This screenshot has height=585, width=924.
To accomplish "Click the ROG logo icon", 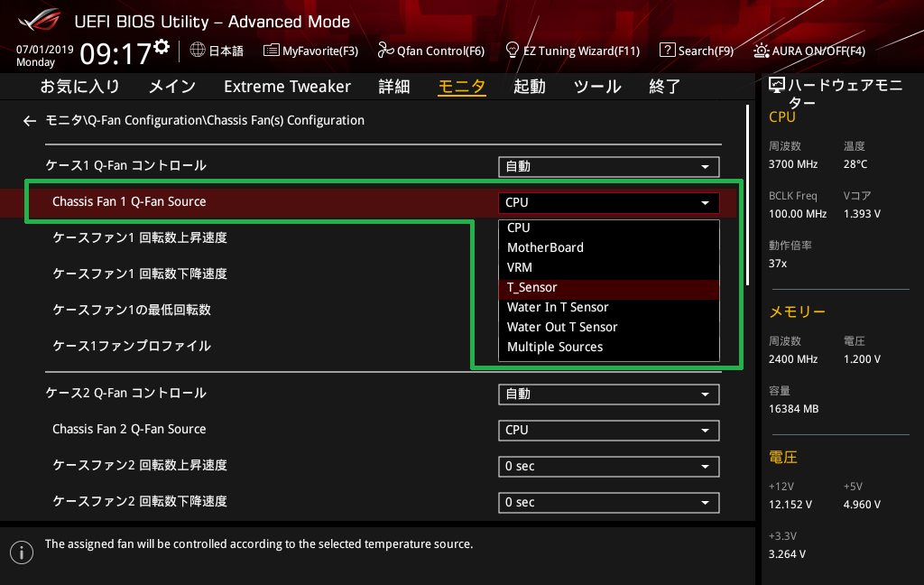I will (x=40, y=20).
